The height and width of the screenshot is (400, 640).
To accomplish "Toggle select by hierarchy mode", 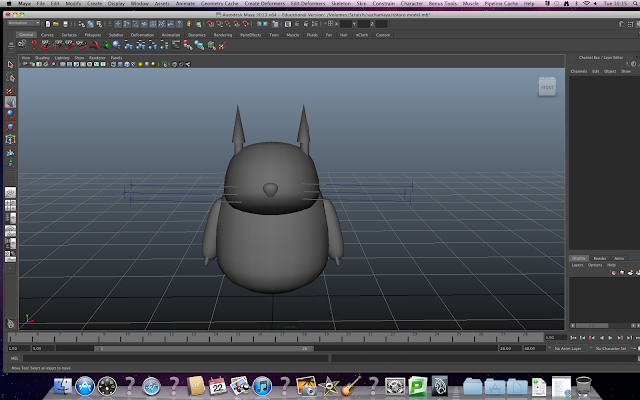I will tap(82, 24).
